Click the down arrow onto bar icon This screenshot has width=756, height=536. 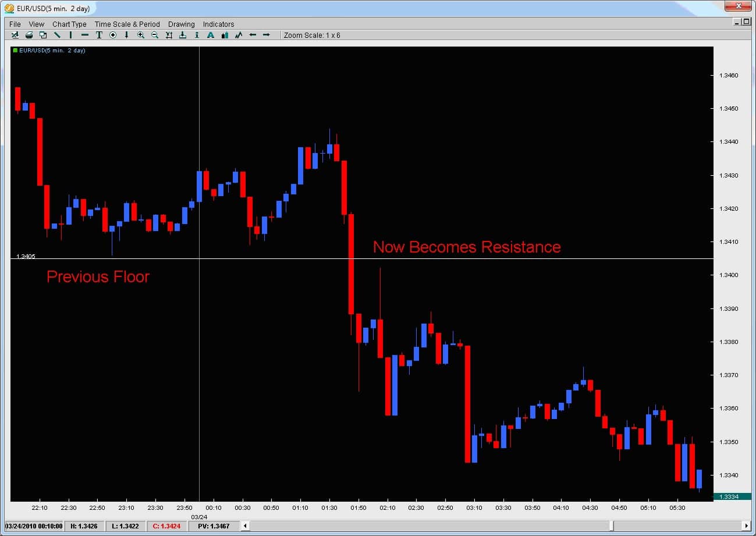(x=183, y=35)
